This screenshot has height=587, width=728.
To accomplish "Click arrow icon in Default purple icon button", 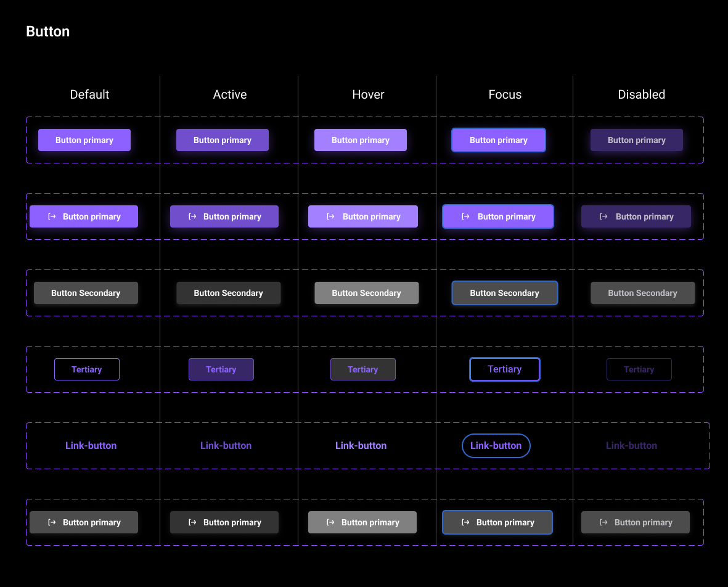I will (x=52, y=216).
